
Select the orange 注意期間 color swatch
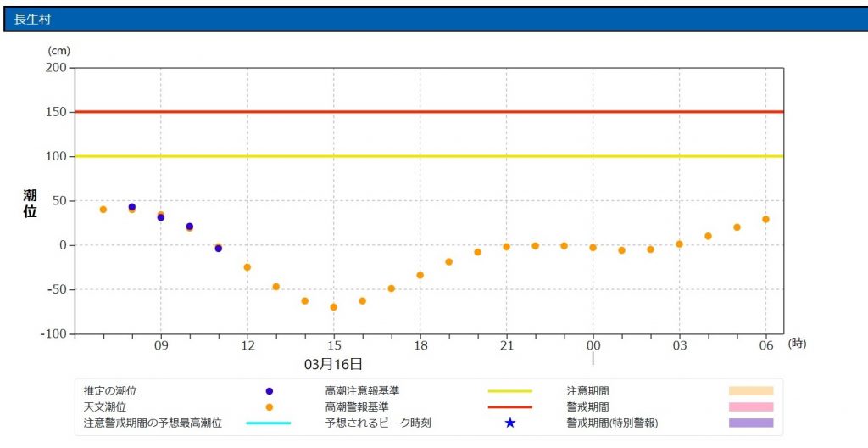[x=751, y=391]
